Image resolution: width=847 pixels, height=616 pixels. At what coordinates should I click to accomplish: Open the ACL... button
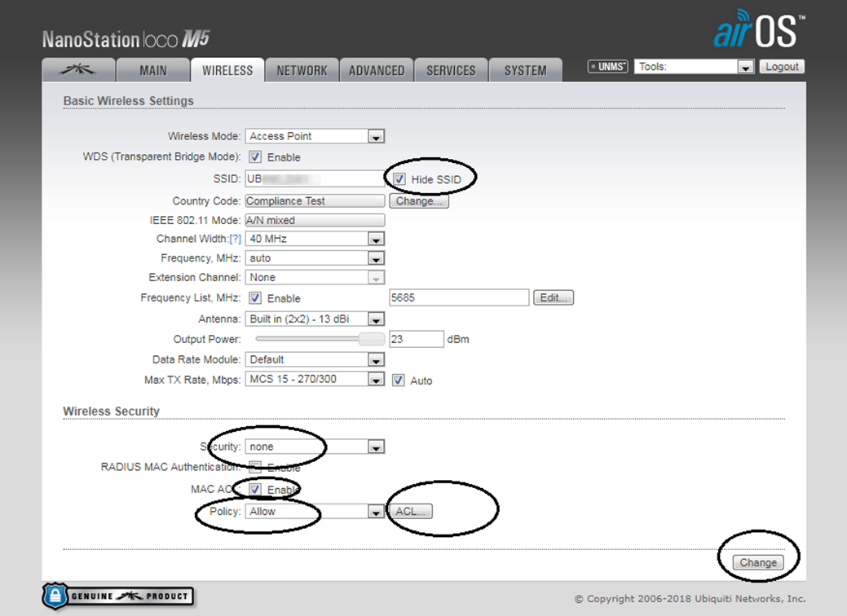pos(411,512)
